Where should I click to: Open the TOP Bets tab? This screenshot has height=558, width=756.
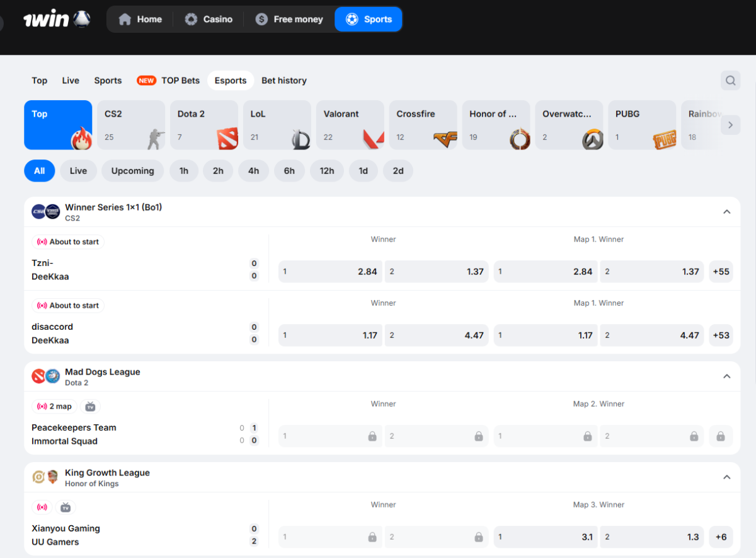168,81
